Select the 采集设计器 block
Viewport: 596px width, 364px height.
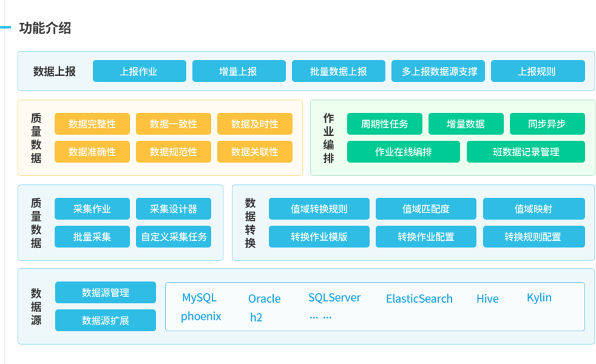(174, 209)
